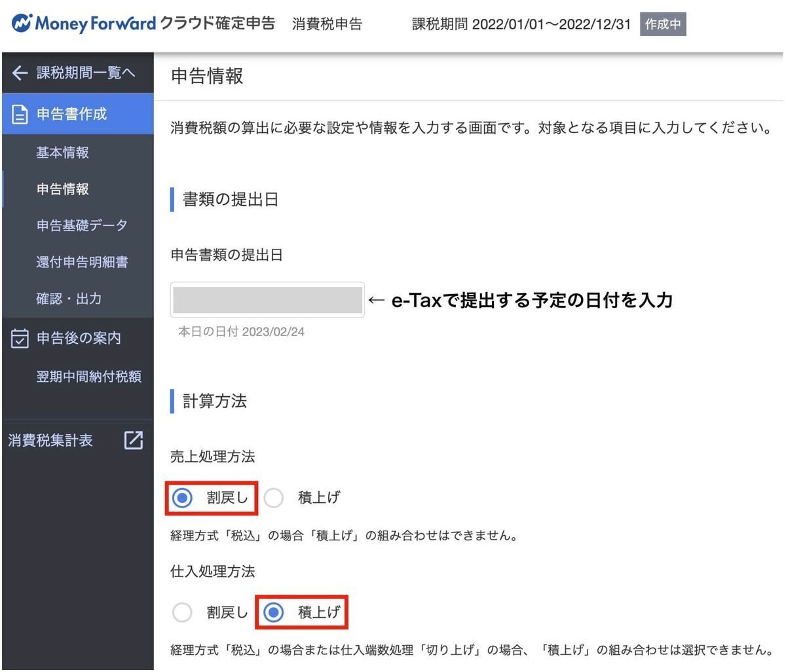
Task: Click the クラウド確定申告 product title
Action: [217, 24]
